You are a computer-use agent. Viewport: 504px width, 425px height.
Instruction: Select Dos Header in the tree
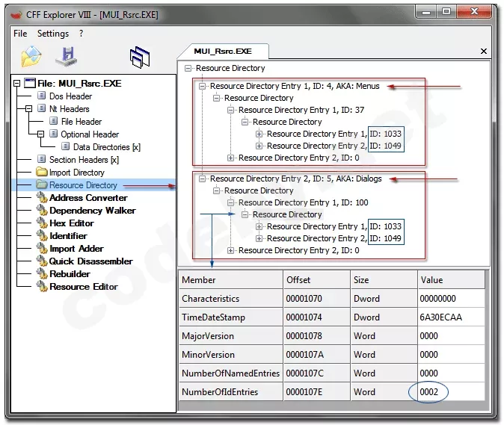tap(71, 96)
